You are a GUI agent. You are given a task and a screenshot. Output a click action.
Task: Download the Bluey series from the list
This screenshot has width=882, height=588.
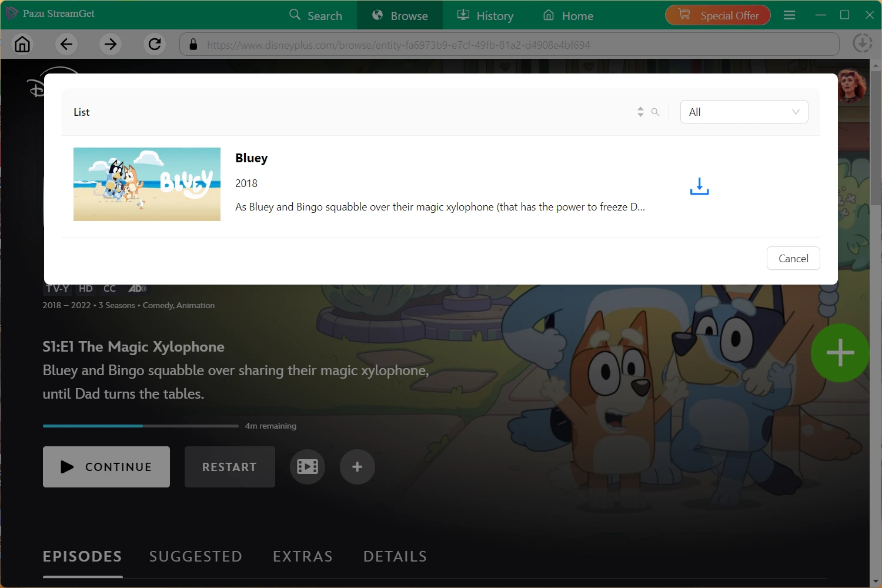(x=699, y=186)
